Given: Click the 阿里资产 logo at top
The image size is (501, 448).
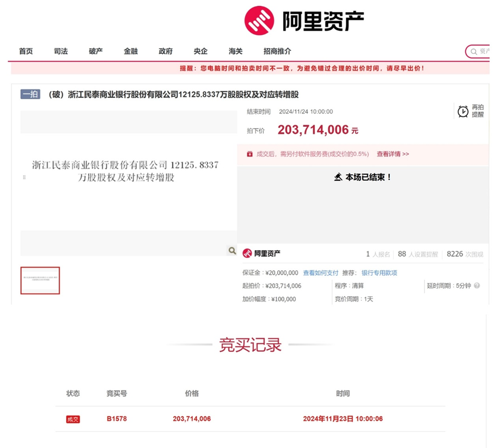Looking at the screenshot, I should (x=304, y=20).
